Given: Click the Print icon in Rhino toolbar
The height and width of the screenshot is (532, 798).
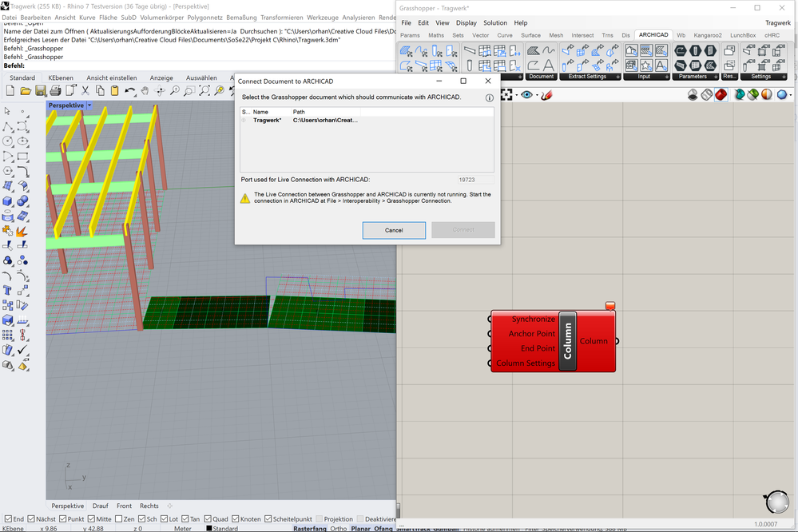Looking at the screenshot, I should 55,90.
